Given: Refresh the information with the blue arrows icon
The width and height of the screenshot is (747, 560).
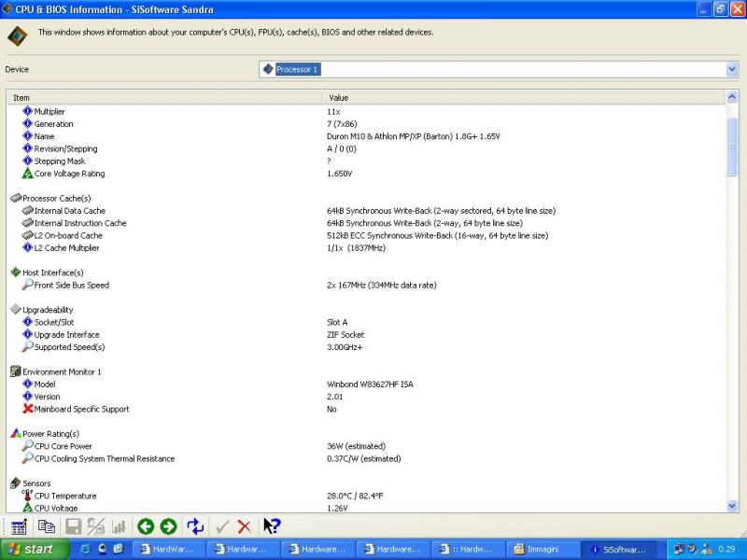Looking at the screenshot, I should [x=195, y=526].
